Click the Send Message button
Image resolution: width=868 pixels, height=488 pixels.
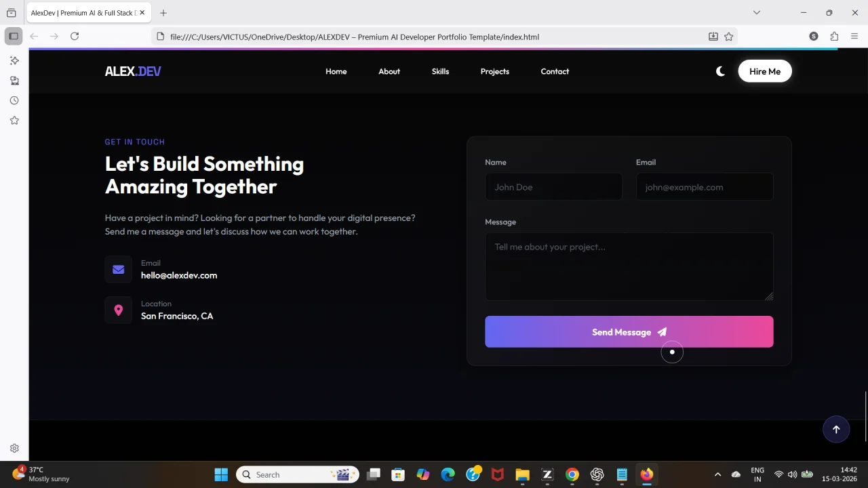click(x=629, y=332)
